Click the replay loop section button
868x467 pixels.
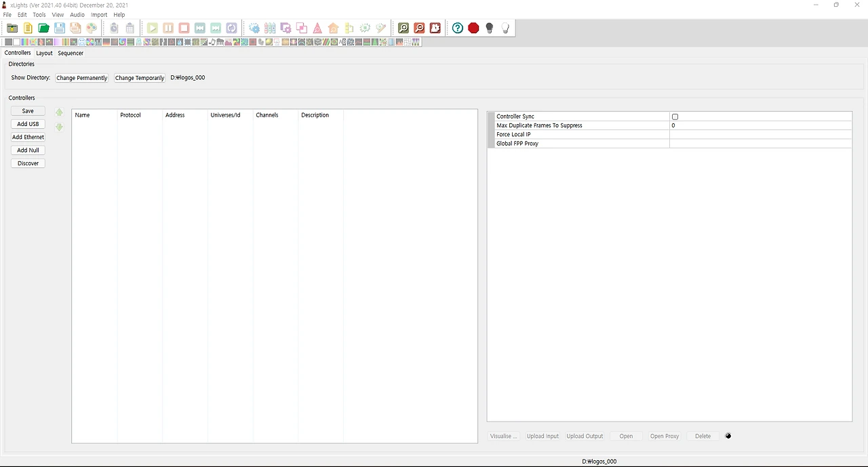pos(232,28)
